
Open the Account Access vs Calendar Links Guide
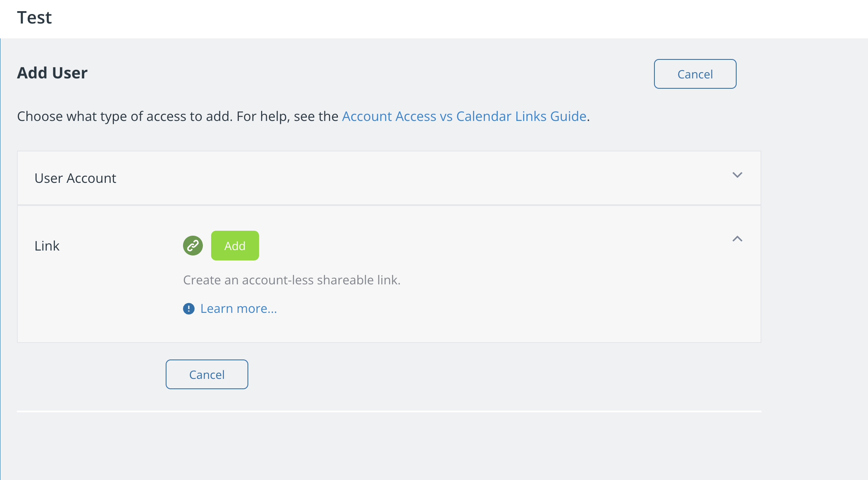(x=464, y=116)
